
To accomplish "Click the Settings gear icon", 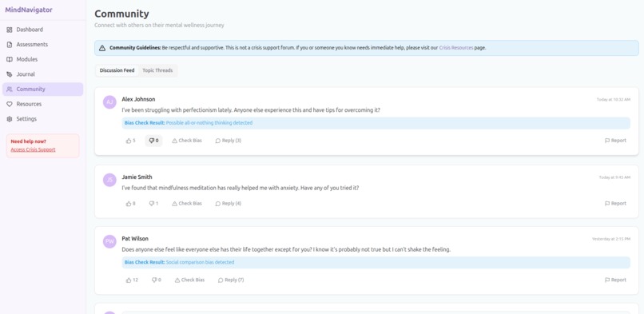I will [x=10, y=119].
